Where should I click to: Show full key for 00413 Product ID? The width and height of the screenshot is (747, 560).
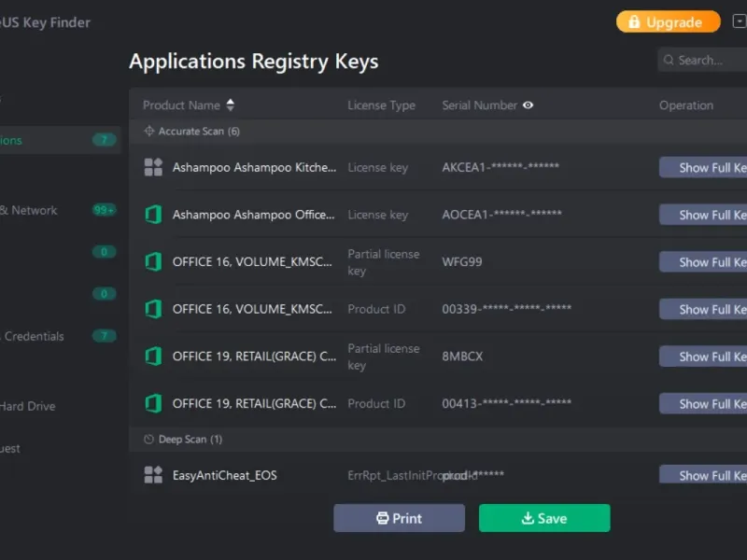point(703,403)
